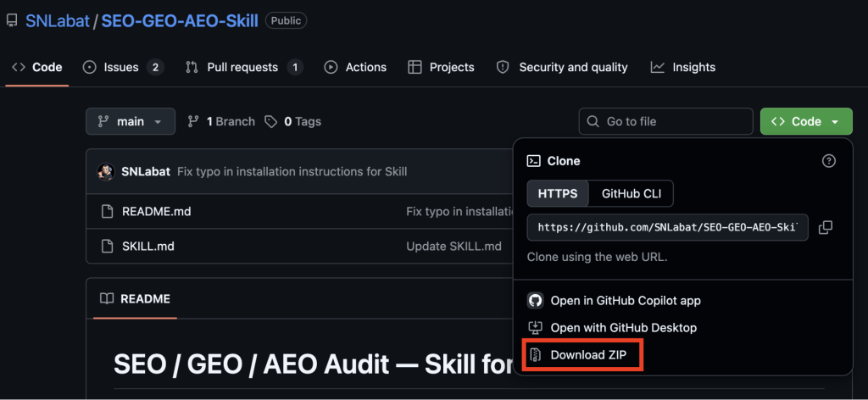
Task: Click the Pull requests count badge 1
Action: [295, 68]
